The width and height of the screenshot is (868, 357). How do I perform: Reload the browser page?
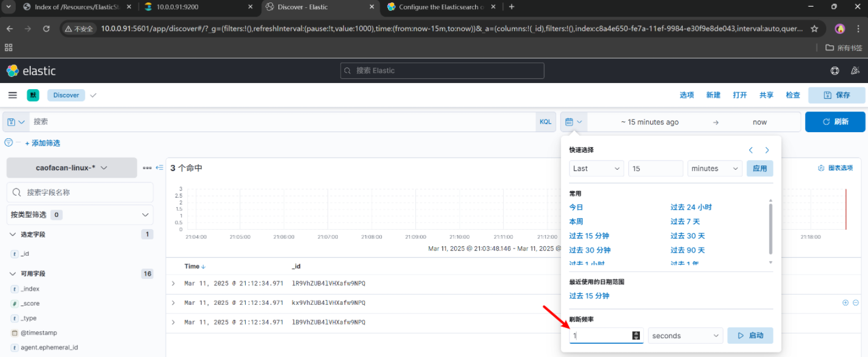46,28
